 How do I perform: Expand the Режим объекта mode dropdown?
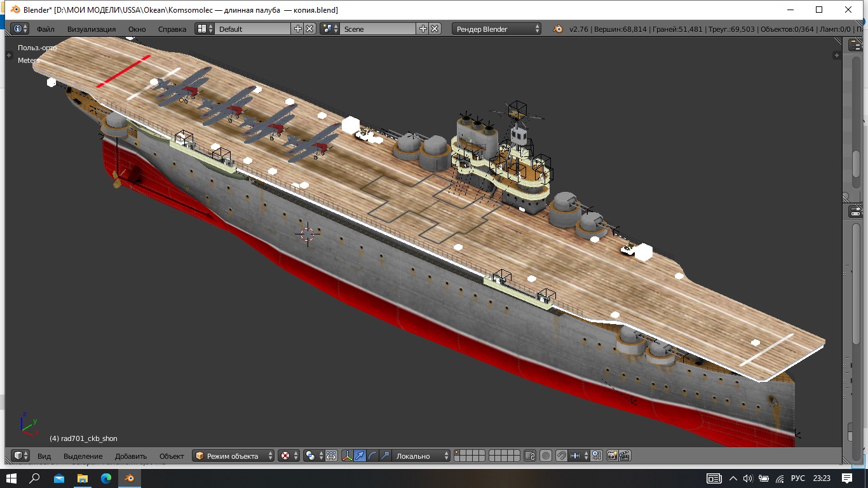click(x=233, y=456)
